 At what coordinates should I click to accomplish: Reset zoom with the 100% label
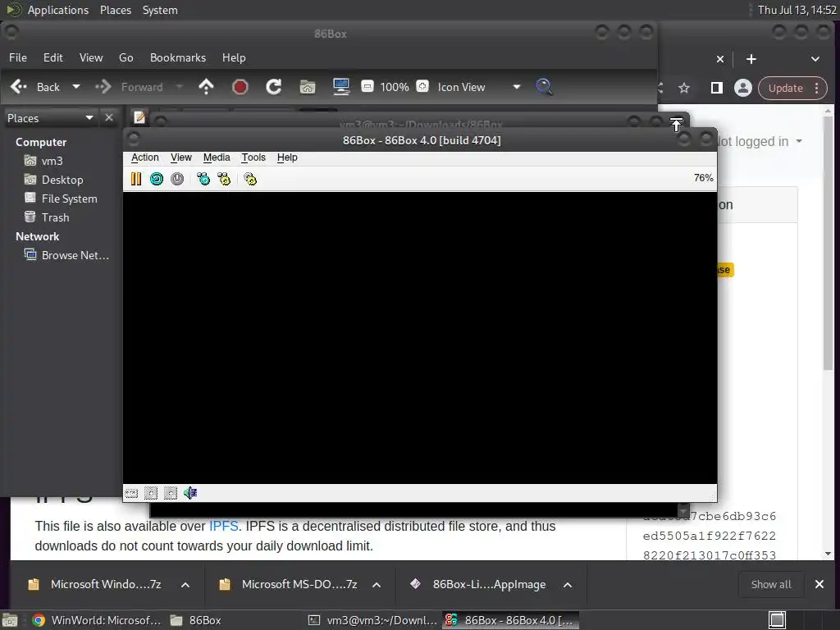pos(395,87)
